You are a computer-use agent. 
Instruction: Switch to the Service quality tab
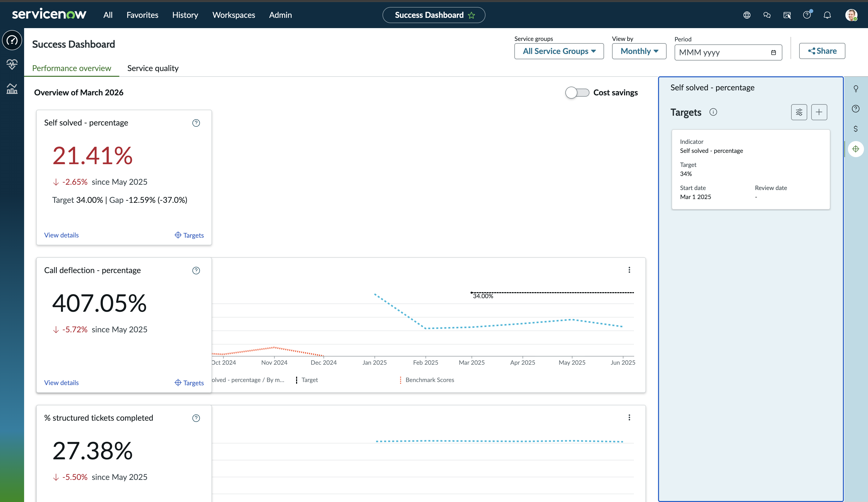point(153,68)
